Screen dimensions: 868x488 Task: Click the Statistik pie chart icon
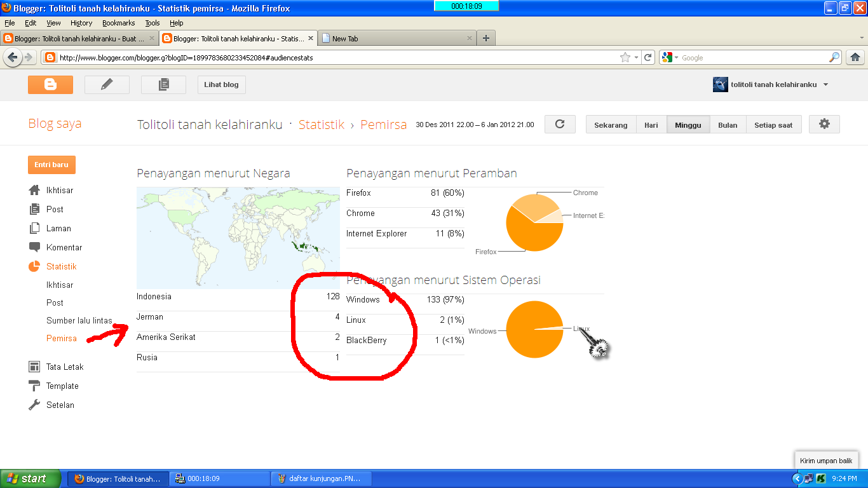pyautogui.click(x=34, y=266)
